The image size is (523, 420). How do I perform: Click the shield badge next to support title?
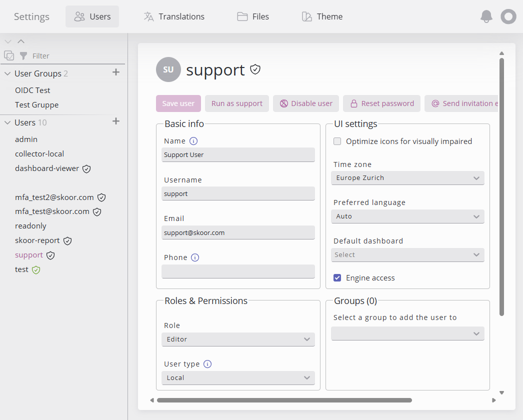click(x=255, y=69)
